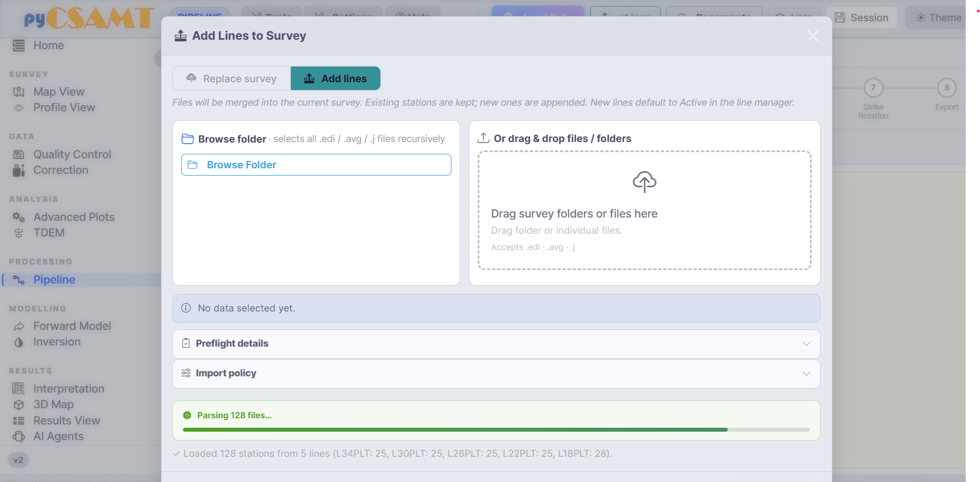The width and height of the screenshot is (980, 482).
Task: Click the drag & drop heading upload icon
Action: pos(483,138)
